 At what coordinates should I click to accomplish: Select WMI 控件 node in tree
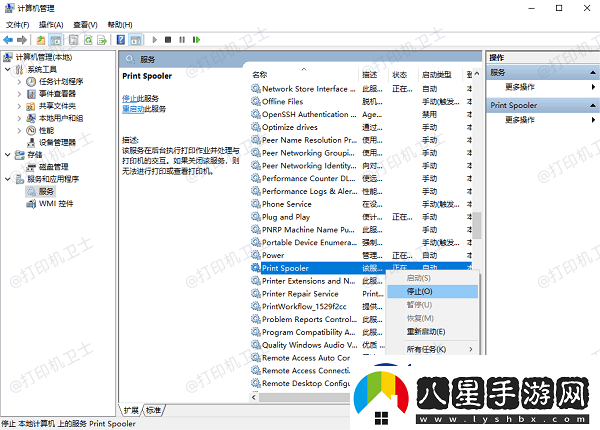click(x=56, y=204)
